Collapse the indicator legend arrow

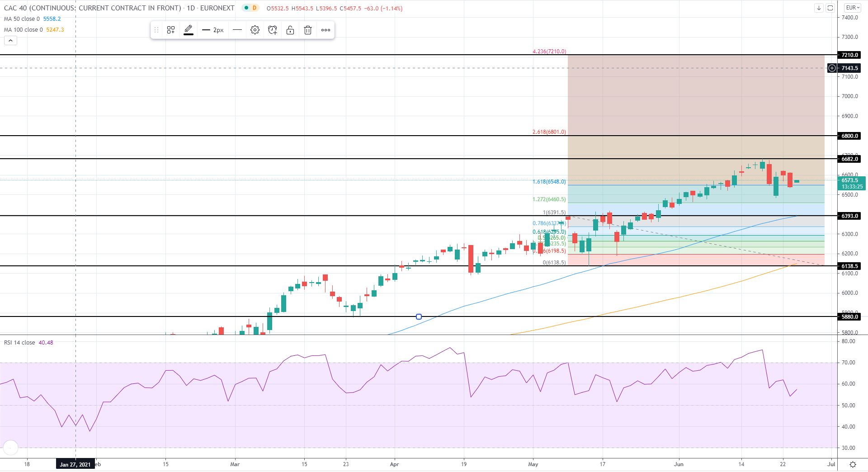[x=10, y=41]
